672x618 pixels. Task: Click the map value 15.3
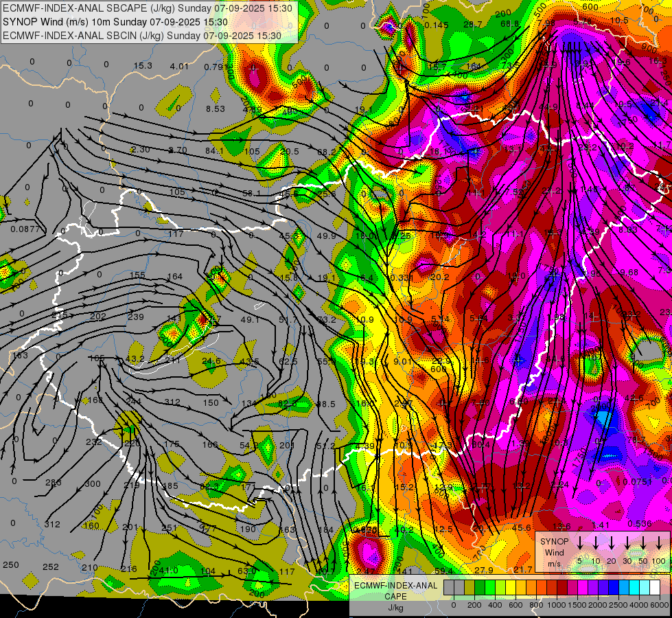(x=143, y=66)
